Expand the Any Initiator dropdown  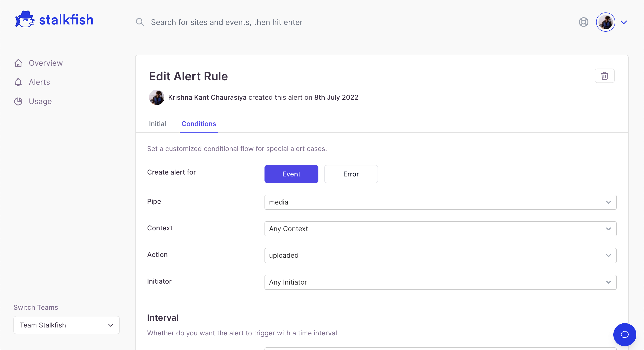pos(440,282)
